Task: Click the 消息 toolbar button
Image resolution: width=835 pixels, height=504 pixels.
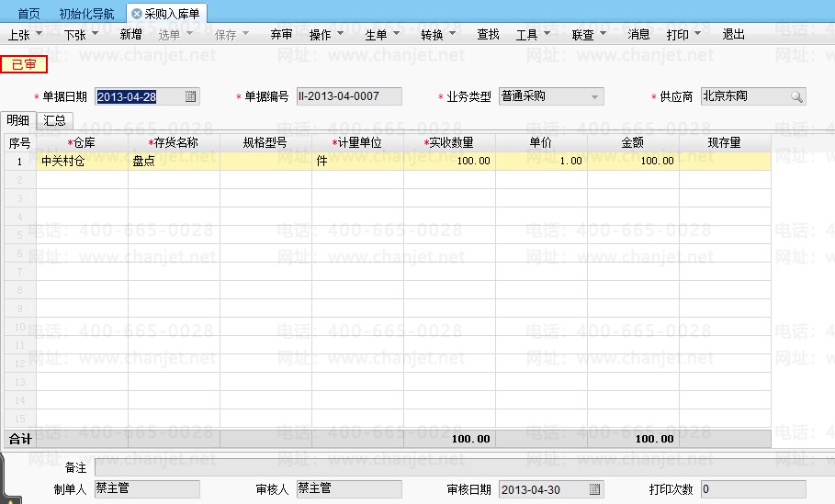Action: (638, 35)
